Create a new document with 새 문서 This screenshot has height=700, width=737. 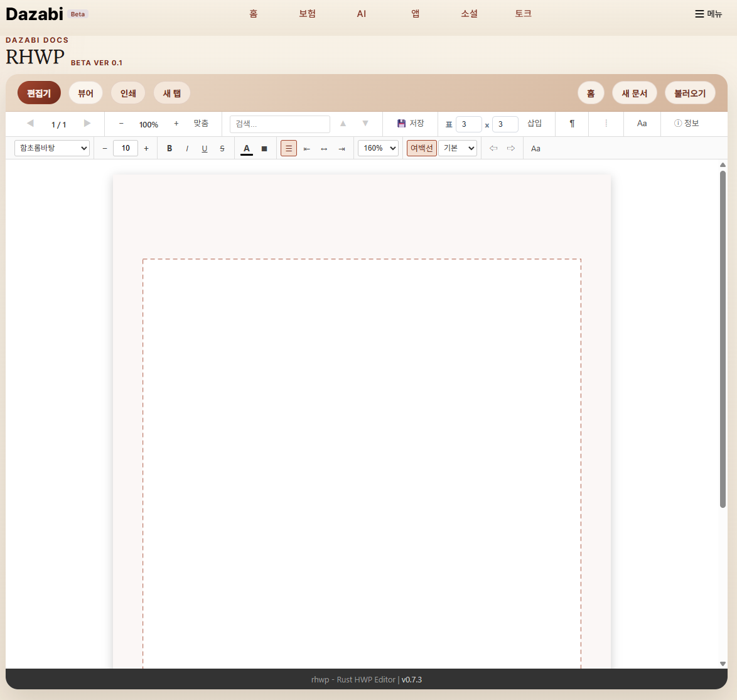pos(634,94)
